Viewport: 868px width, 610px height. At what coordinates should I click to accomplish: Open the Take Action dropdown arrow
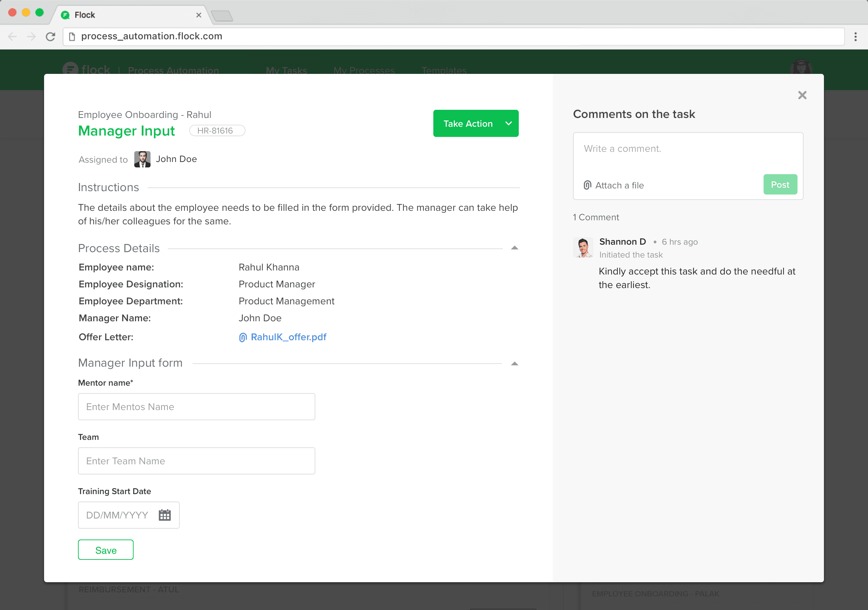click(x=509, y=123)
